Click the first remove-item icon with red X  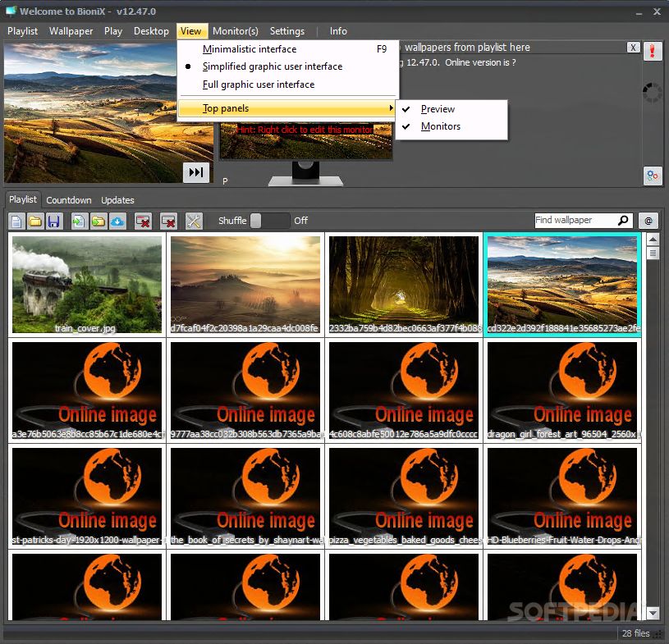point(143,221)
